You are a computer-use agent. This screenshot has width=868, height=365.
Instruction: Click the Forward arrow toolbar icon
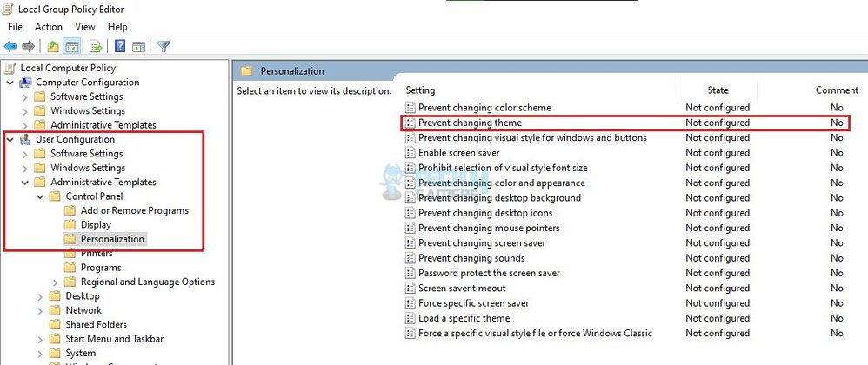(28, 47)
